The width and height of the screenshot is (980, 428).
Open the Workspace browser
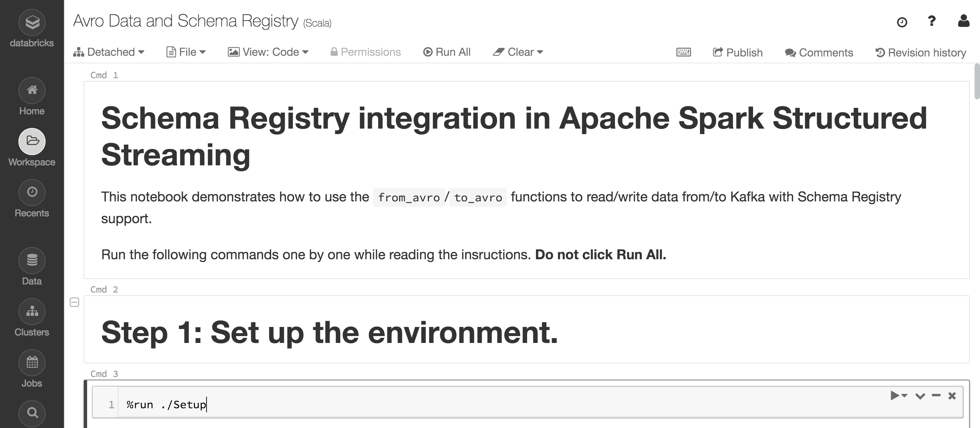tap(32, 148)
